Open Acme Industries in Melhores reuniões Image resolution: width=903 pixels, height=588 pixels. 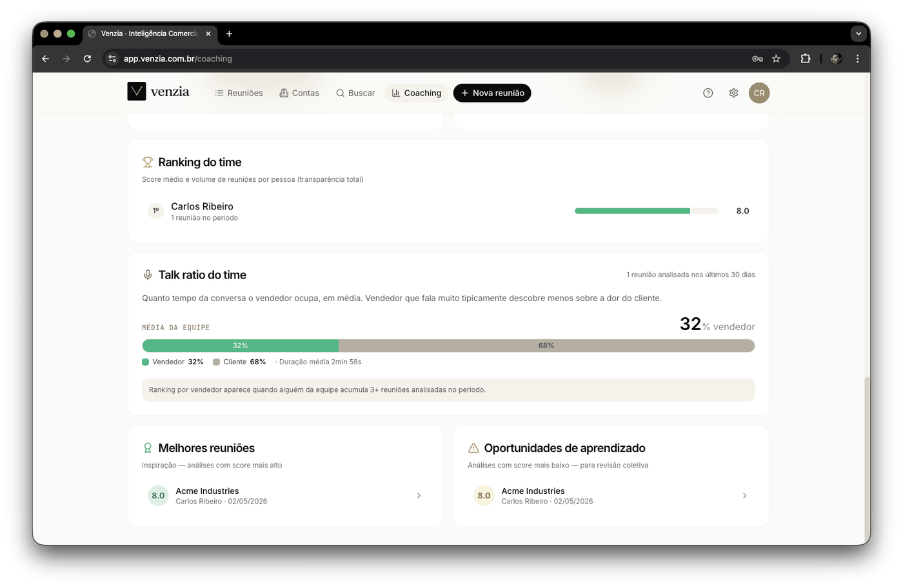point(285,496)
